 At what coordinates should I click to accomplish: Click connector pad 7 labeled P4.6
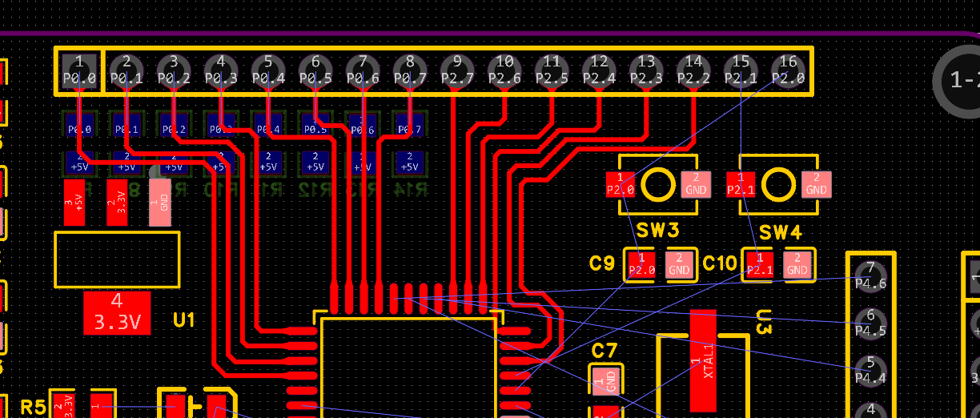(x=870, y=275)
